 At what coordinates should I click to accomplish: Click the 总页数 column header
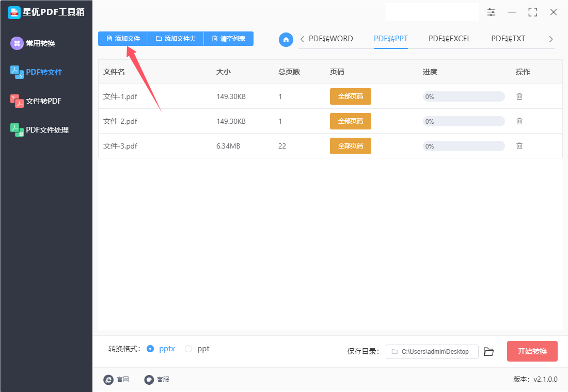click(x=289, y=72)
